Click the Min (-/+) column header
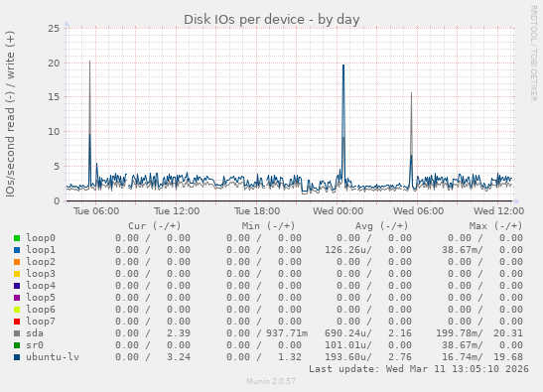543x392 pixels. click(268, 226)
